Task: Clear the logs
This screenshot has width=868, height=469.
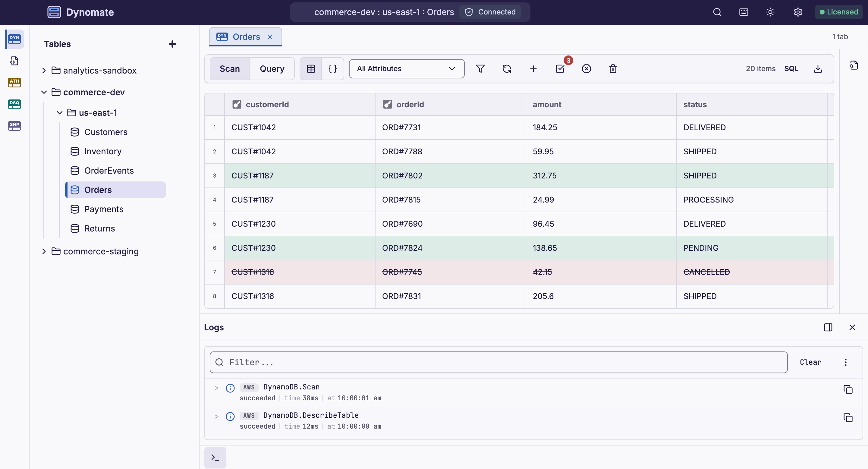Action: point(810,362)
